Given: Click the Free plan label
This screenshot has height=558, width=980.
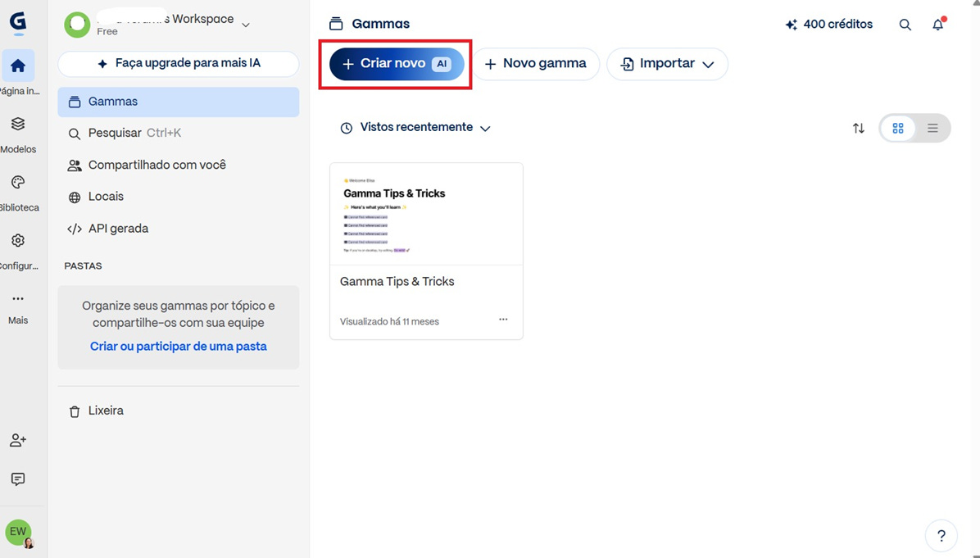Looking at the screenshot, I should (x=107, y=32).
